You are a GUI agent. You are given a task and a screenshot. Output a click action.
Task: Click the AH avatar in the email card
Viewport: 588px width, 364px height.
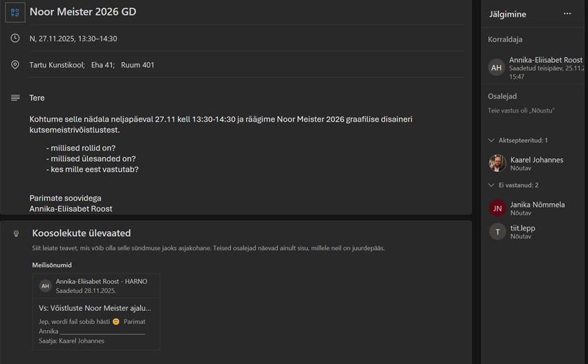46,286
